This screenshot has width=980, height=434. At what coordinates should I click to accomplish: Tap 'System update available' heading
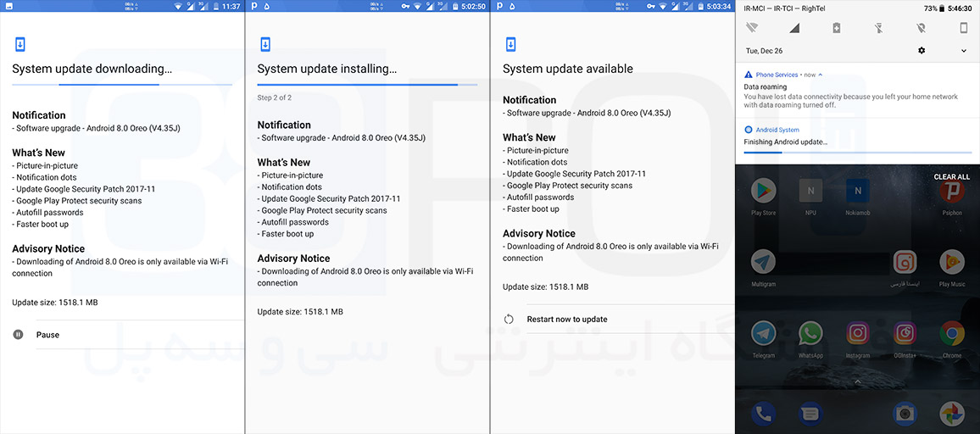[x=567, y=69]
